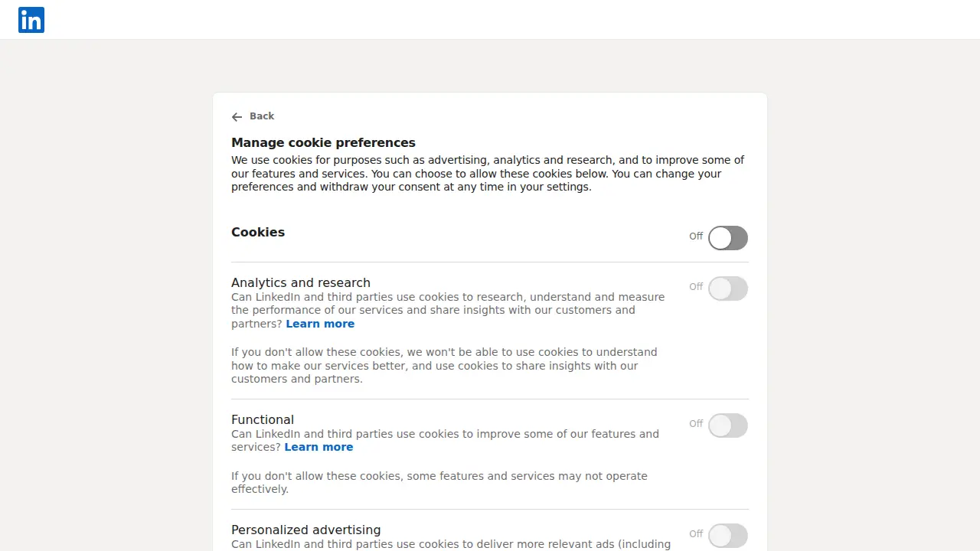Viewport: 980px width, 551px height.
Task: Click the LinkedIn logo in header
Action: (x=31, y=20)
